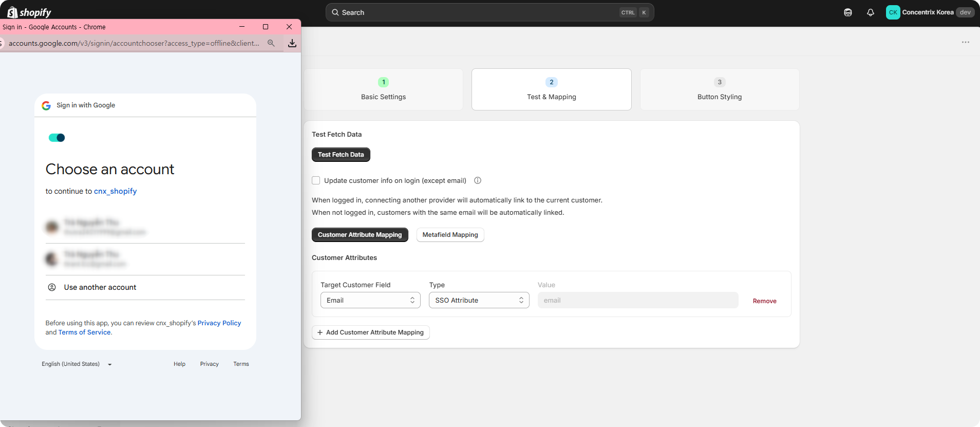
Task: Select Customer Attribute Mapping tab
Action: point(360,235)
